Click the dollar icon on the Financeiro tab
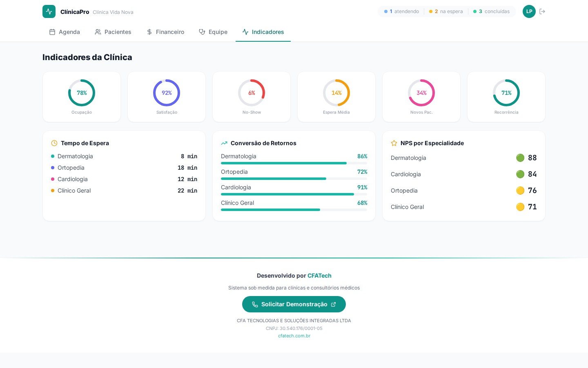 pyautogui.click(x=149, y=32)
